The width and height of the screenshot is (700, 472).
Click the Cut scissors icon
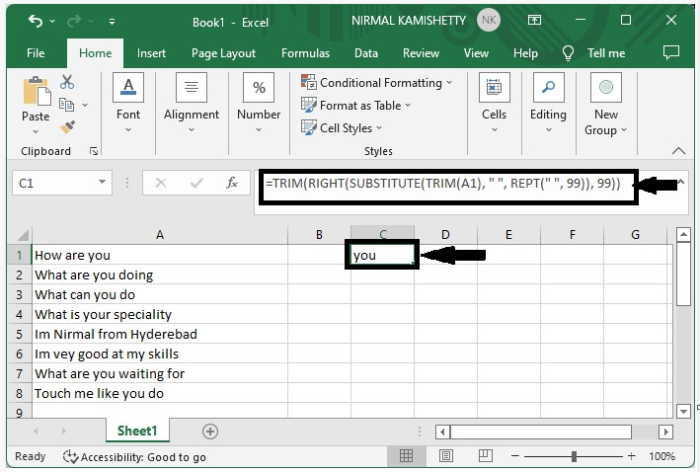click(x=68, y=82)
